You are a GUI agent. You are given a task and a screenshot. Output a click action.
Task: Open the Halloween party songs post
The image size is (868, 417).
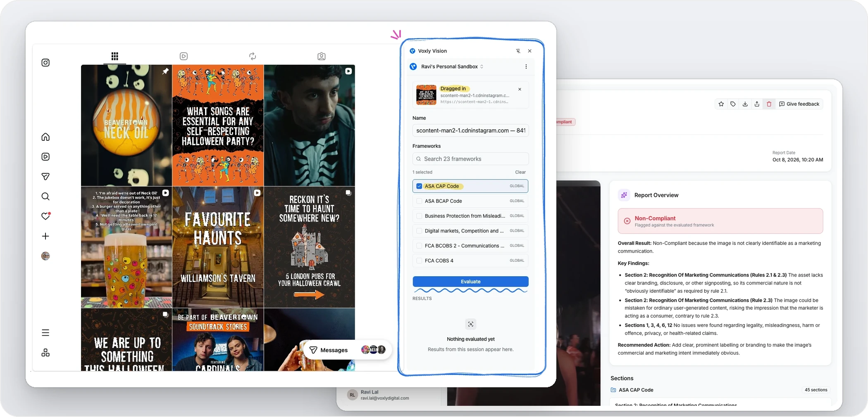[x=218, y=125]
